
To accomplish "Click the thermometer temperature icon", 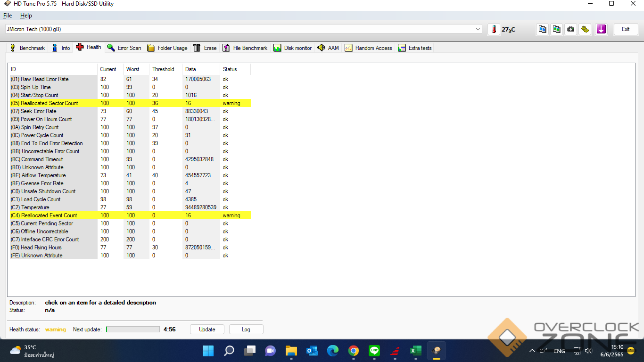I will [x=494, y=29].
